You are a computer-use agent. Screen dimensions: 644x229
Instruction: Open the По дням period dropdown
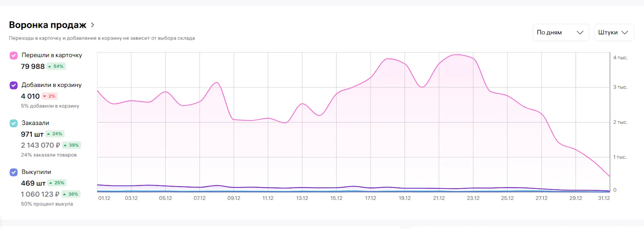pyautogui.click(x=560, y=33)
